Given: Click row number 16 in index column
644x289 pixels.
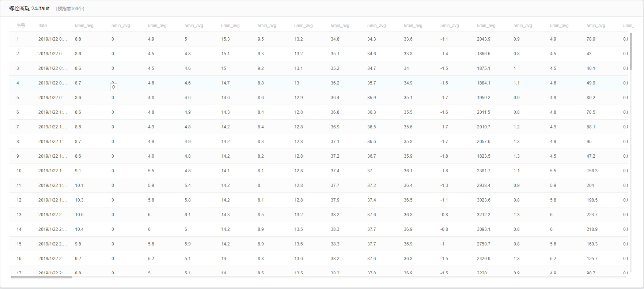Looking at the screenshot, I should coord(19,259).
